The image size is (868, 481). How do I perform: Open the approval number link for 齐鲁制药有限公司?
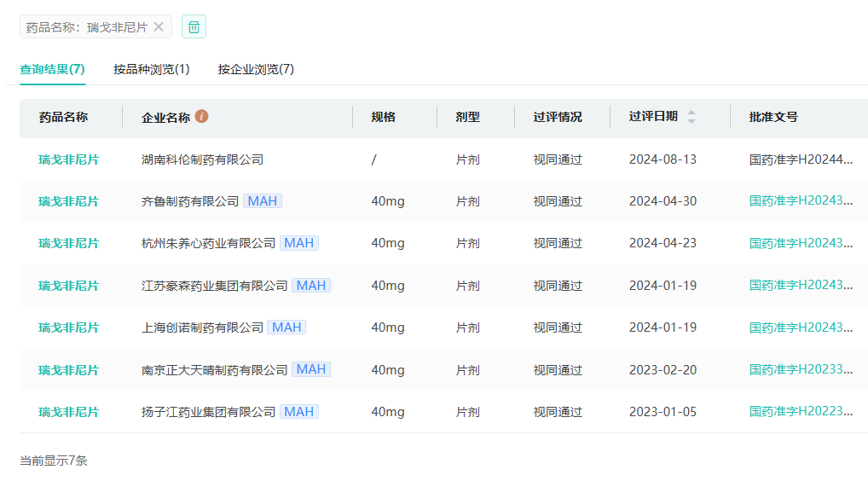pyautogui.click(x=801, y=201)
